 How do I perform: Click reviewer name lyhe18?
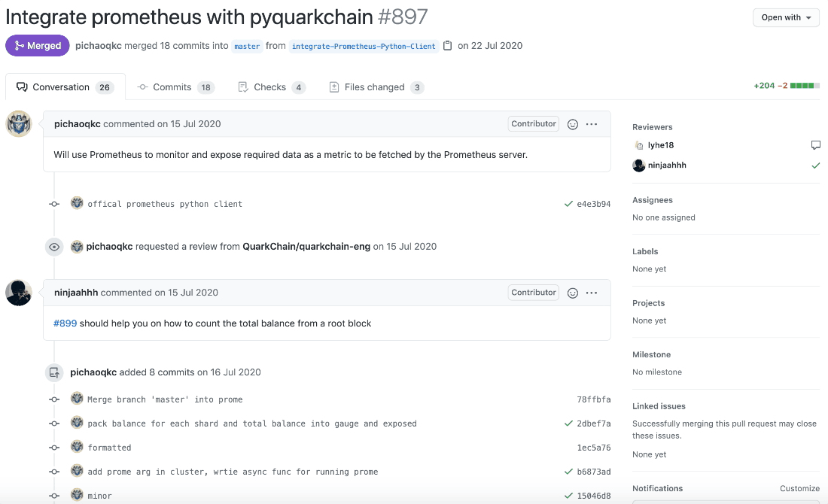click(661, 145)
